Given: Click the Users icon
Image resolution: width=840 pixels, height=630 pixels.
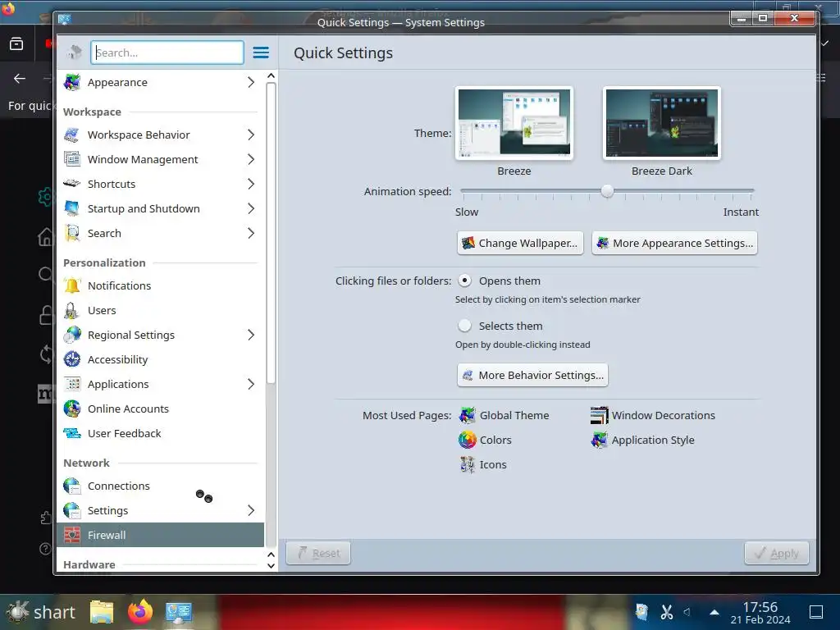Looking at the screenshot, I should [72, 311].
